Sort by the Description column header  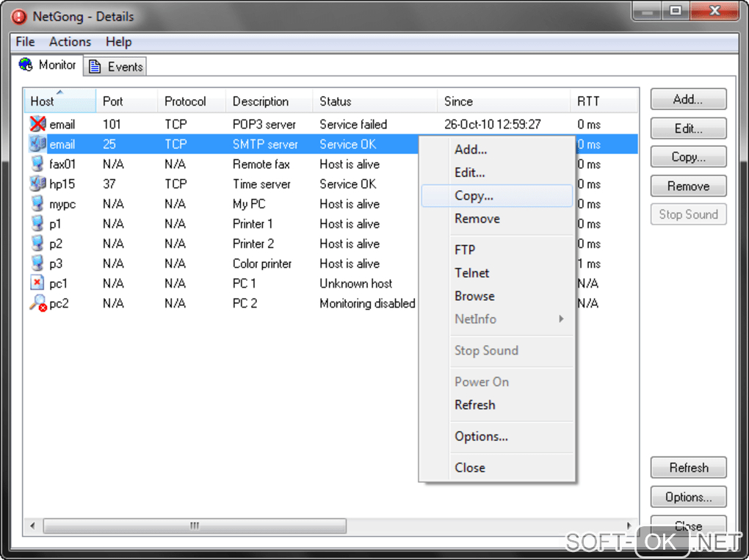(x=269, y=101)
